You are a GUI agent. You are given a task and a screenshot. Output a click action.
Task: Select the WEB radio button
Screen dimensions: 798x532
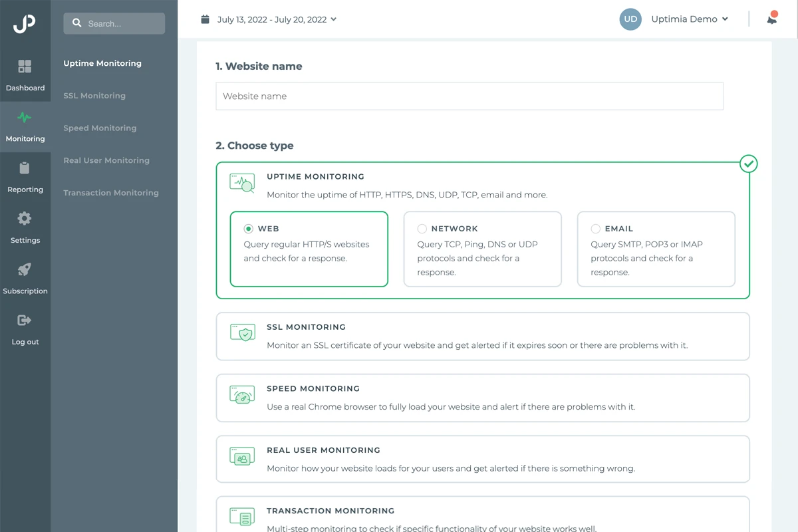pyautogui.click(x=248, y=229)
